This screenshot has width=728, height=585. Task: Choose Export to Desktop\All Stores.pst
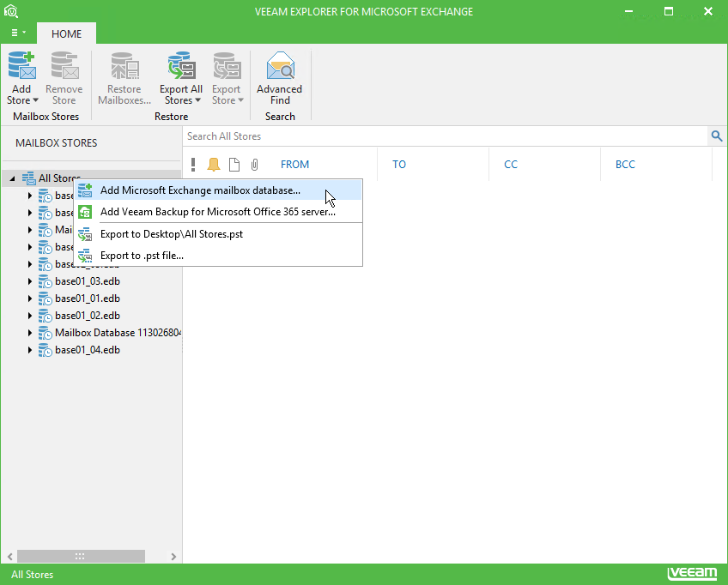coord(218,234)
